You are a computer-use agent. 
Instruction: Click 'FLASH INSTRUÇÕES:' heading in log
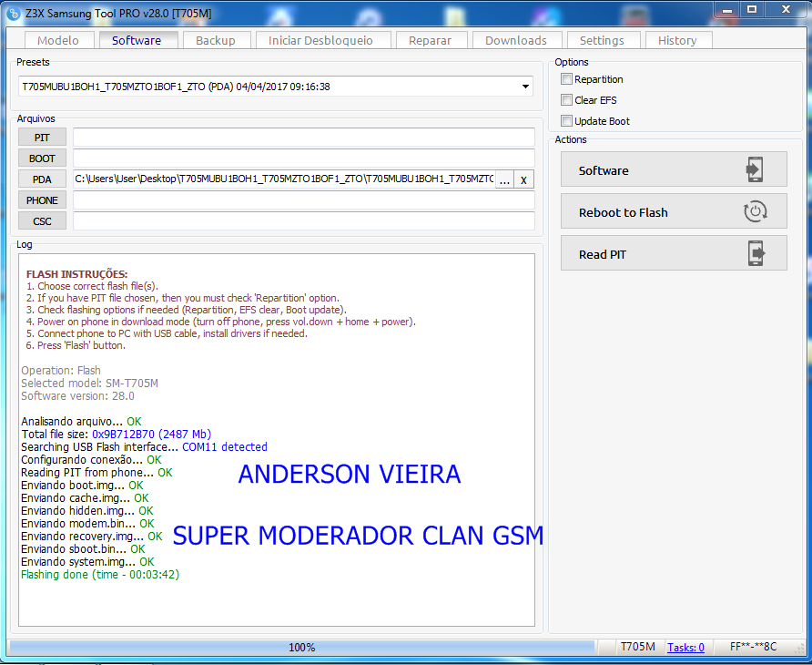click(x=76, y=274)
